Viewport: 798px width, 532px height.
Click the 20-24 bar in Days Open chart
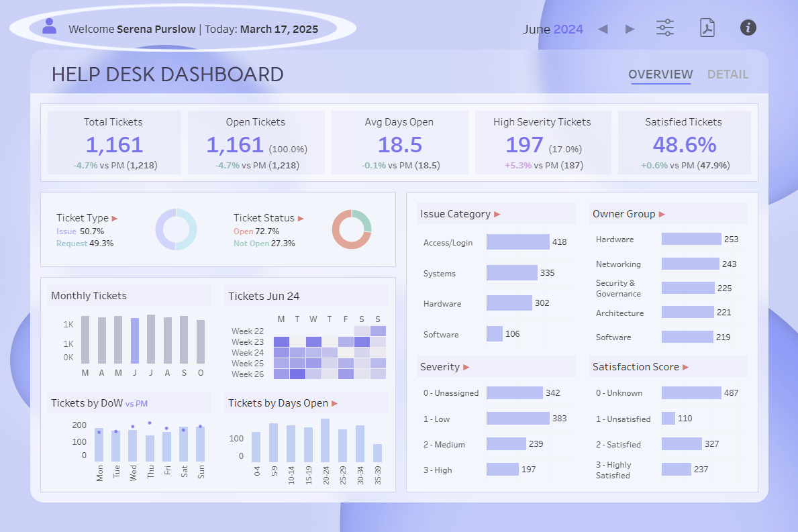[x=326, y=441]
